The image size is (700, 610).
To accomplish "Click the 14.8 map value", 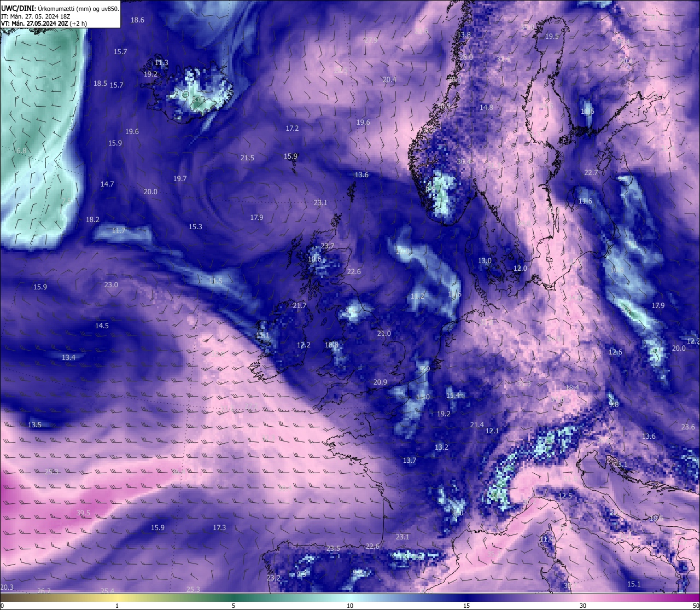I will tap(486, 108).
